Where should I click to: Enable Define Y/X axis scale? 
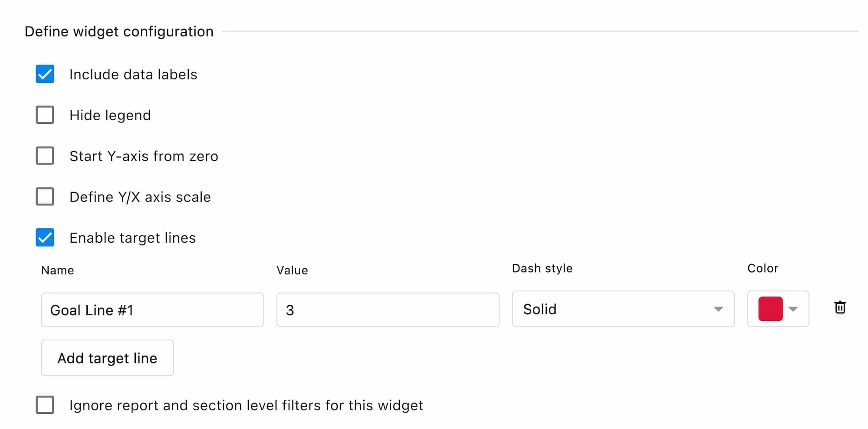(45, 197)
